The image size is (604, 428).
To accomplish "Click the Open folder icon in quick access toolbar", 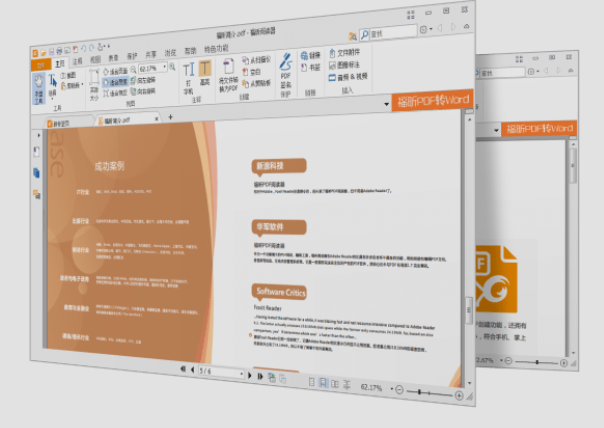I will pyautogui.click(x=43, y=52).
